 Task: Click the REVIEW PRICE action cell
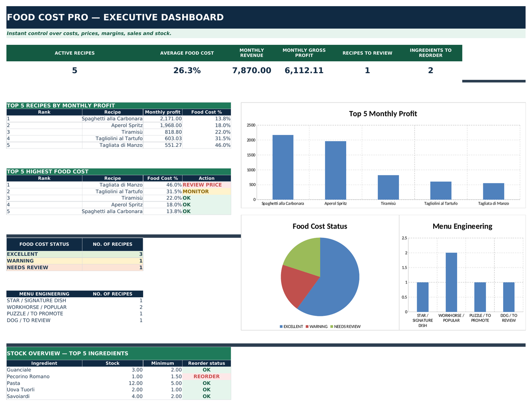[207, 185]
